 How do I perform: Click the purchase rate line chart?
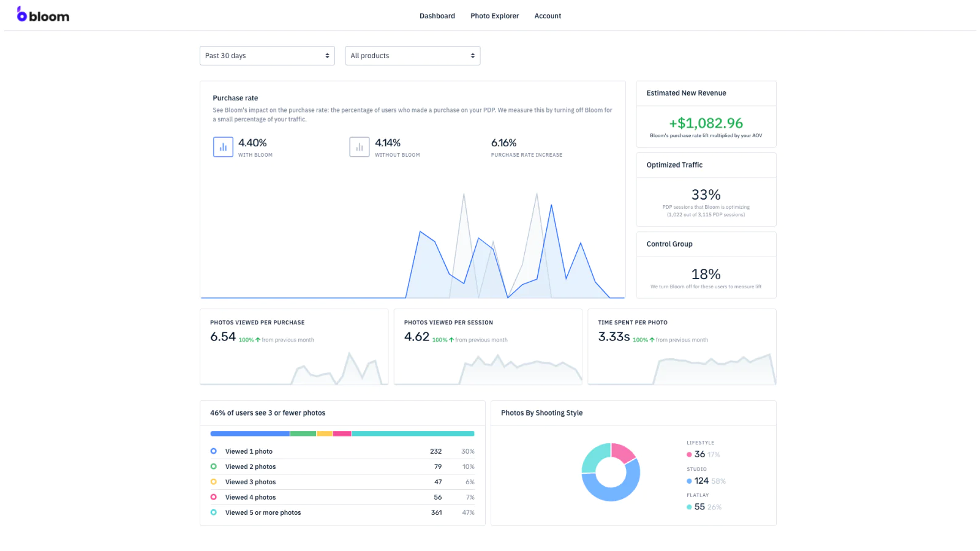413,245
